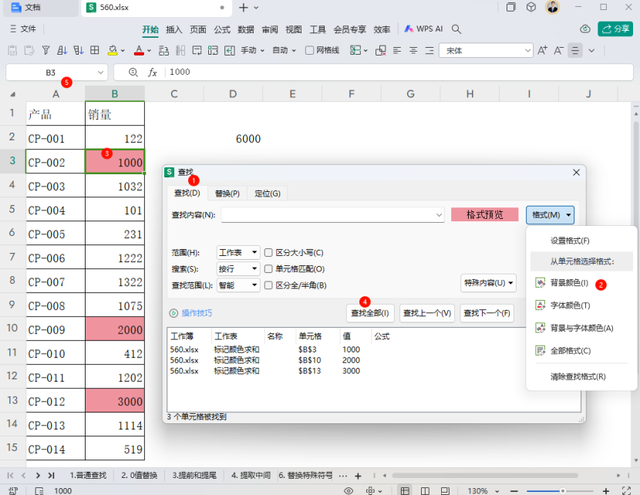This screenshot has width=640, height=495.
Task: Choose 字体颜色(T) from format menu
Action: [x=581, y=305]
